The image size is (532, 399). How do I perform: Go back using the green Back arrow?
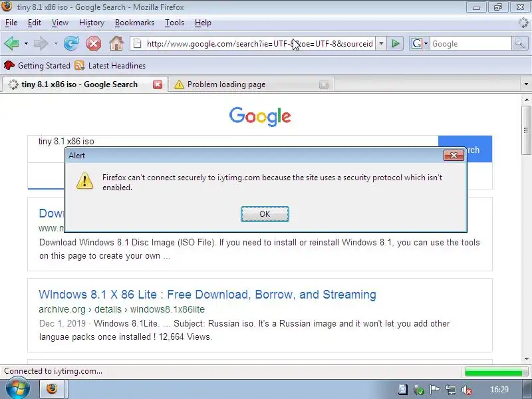(x=11, y=43)
